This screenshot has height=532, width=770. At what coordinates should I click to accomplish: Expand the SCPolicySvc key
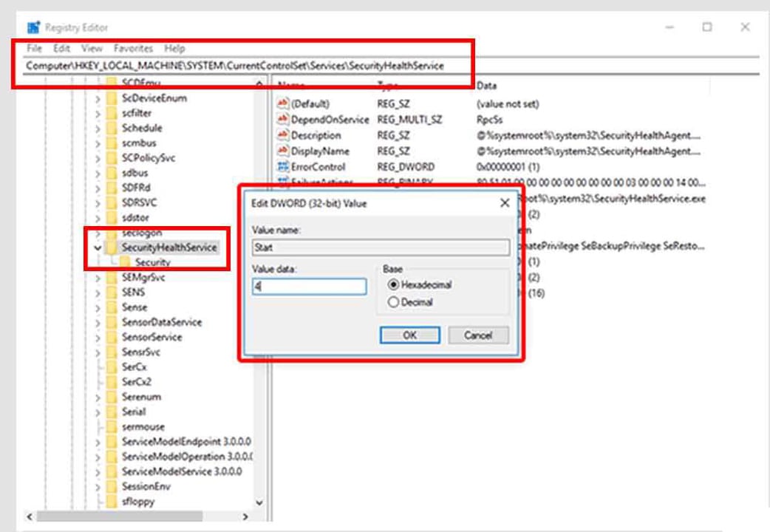click(x=98, y=158)
